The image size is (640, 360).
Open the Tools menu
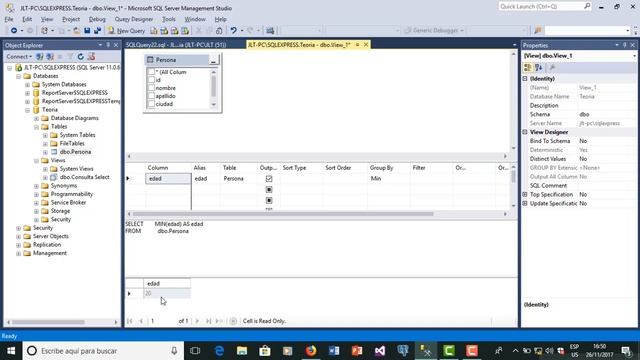(x=169, y=19)
